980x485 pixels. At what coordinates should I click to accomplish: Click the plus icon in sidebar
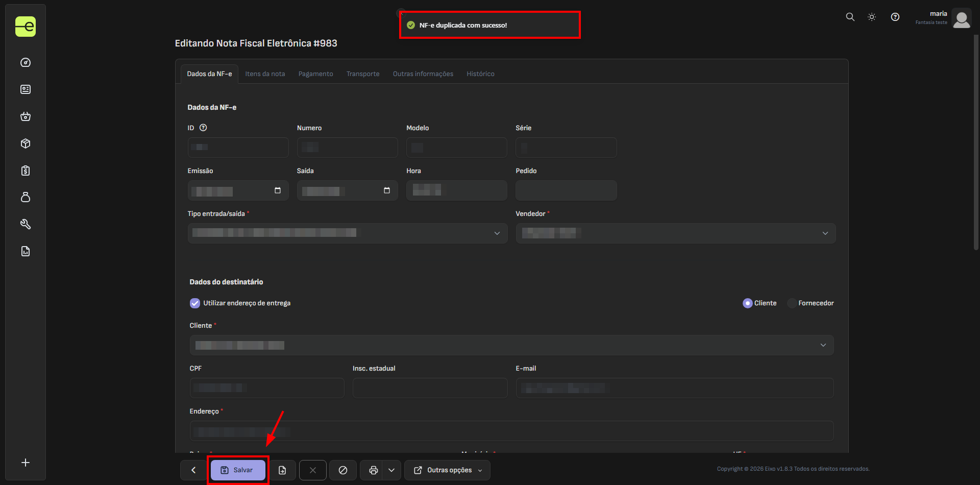26,463
